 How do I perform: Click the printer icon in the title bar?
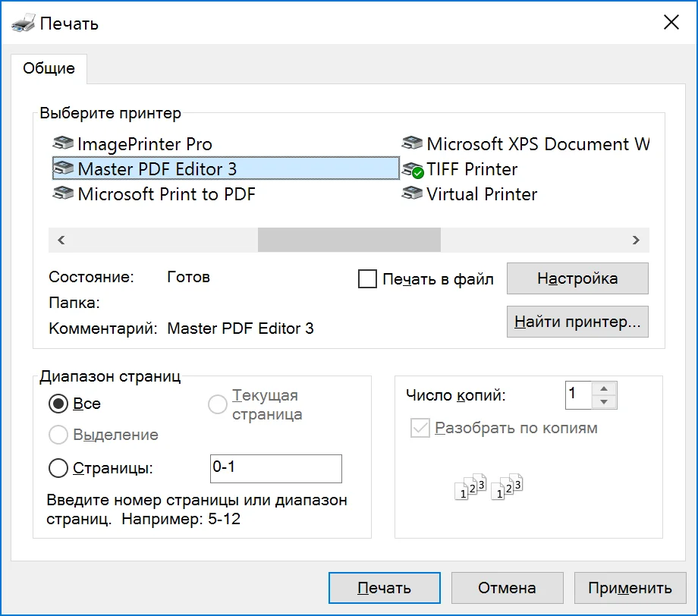(x=24, y=24)
